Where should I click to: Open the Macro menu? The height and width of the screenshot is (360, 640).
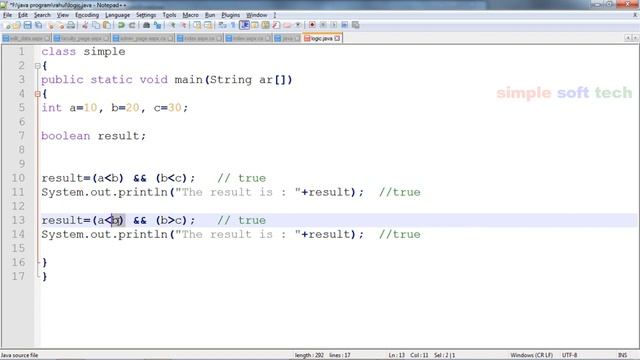[x=191, y=15]
